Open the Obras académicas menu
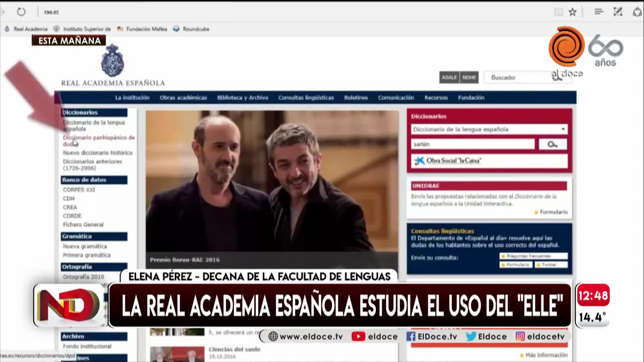Image resolution: width=644 pixels, height=362 pixels. point(183,98)
